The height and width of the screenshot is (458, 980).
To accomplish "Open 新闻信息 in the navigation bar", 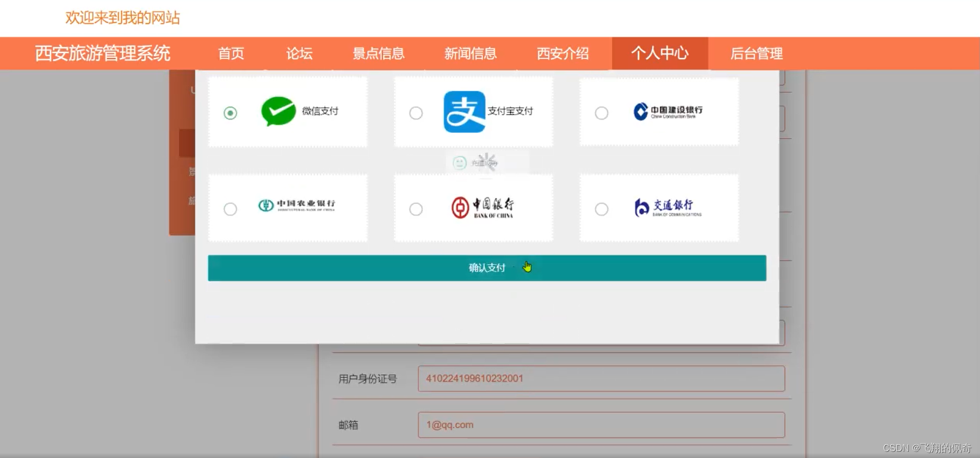I will click(471, 54).
